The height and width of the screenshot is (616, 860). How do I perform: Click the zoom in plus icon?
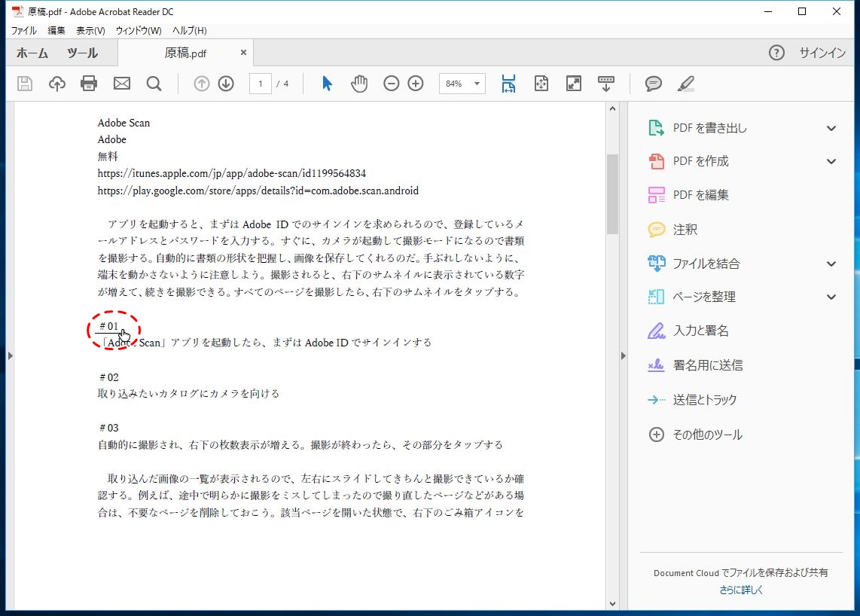[x=416, y=84]
